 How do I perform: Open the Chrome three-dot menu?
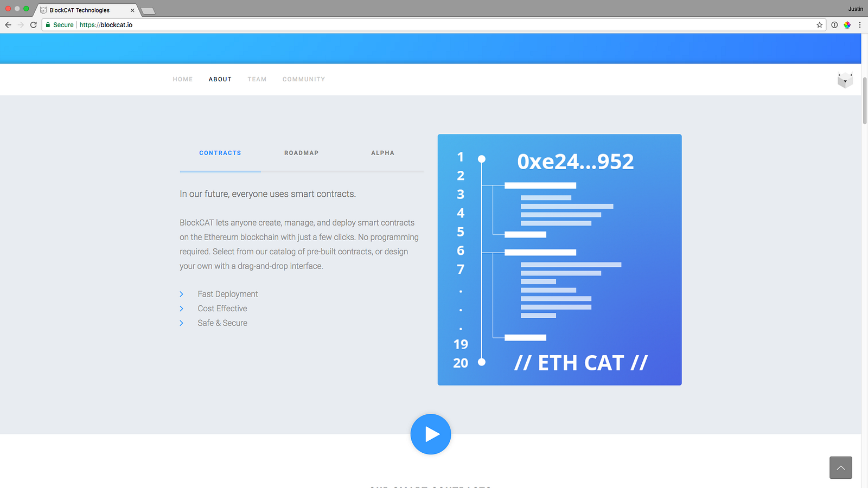[860, 25]
